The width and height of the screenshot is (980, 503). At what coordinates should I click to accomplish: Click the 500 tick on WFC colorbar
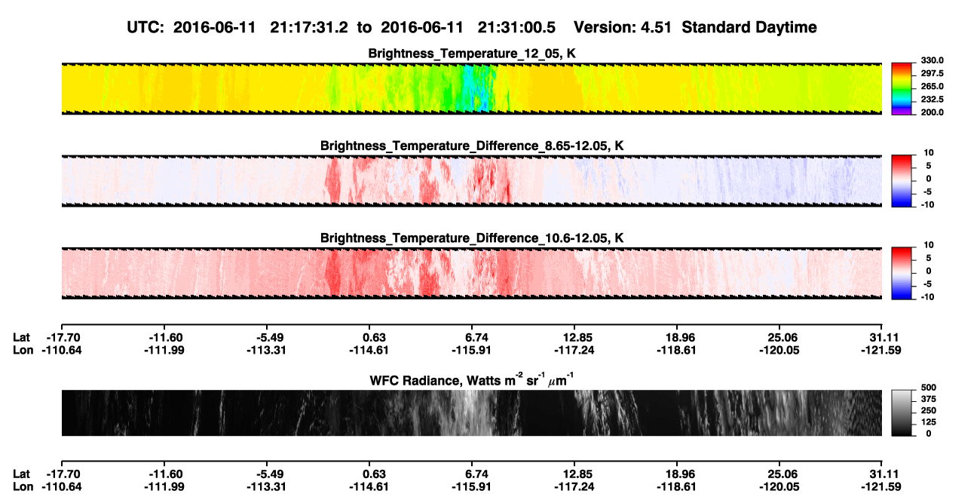[x=927, y=387]
